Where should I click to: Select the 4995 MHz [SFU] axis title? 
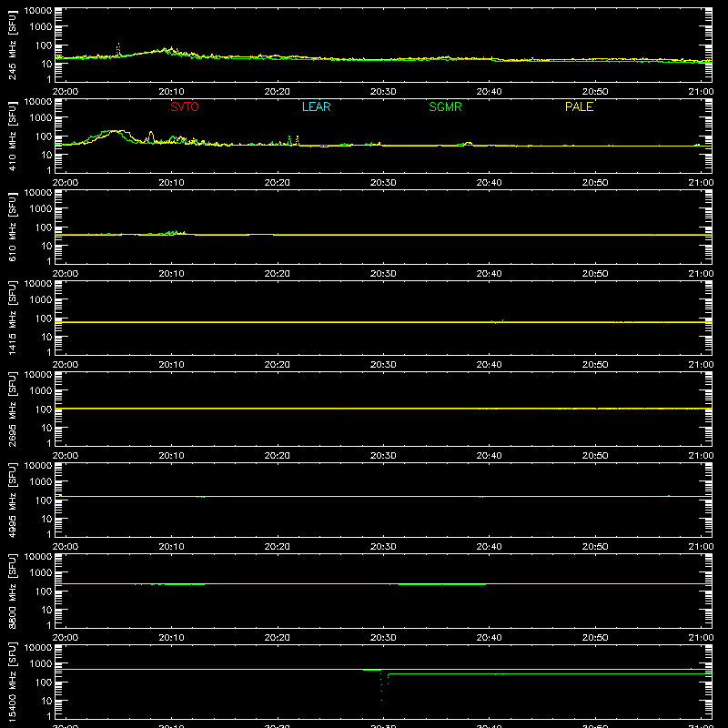point(12,500)
